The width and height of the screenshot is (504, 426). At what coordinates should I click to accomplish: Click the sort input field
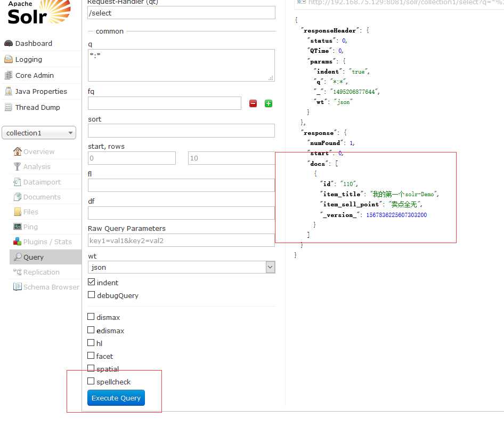pos(181,131)
